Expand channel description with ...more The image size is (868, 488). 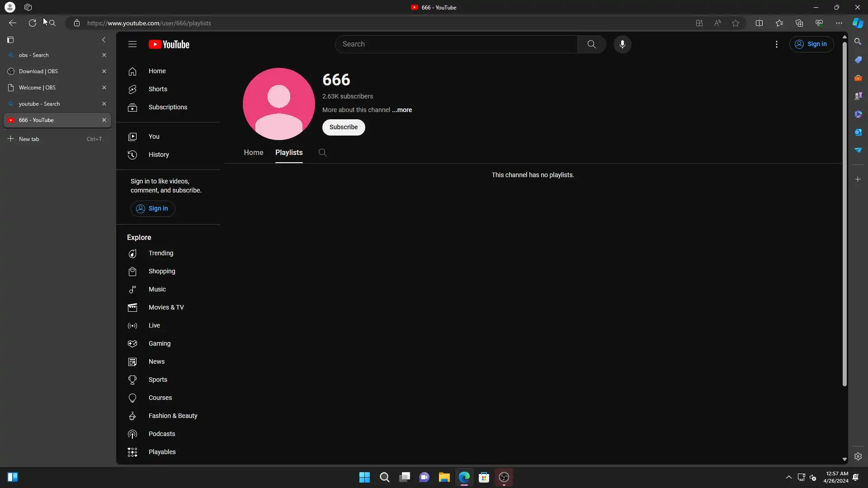coord(402,110)
